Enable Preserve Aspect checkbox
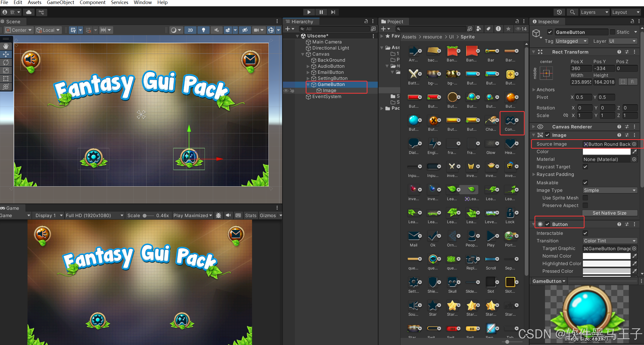 tap(585, 205)
